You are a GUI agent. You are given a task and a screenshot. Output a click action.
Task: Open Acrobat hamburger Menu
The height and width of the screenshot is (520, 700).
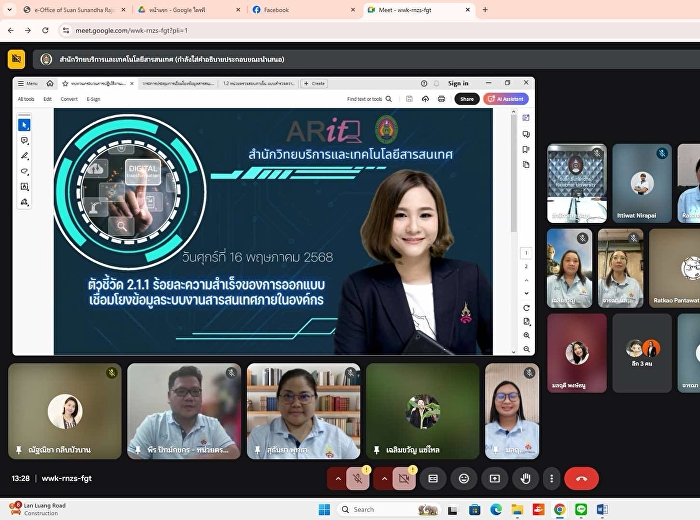click(x=27, y=83)
